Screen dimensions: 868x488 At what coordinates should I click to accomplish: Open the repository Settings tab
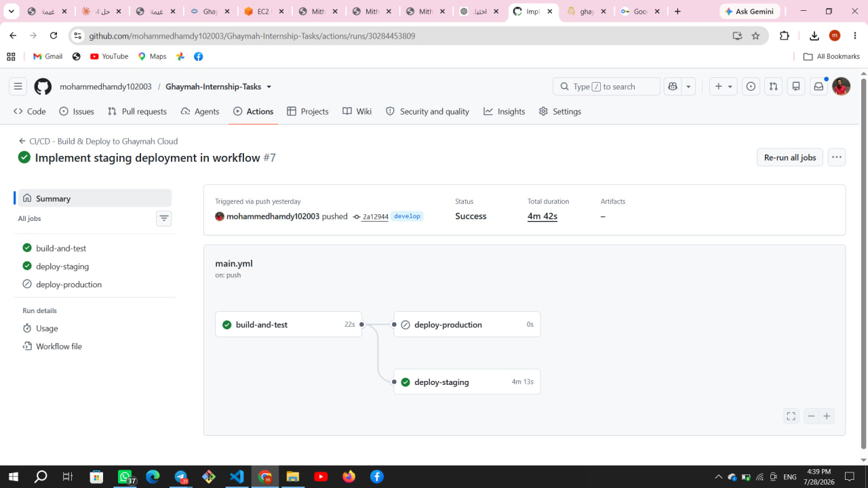tap(560, 111)
